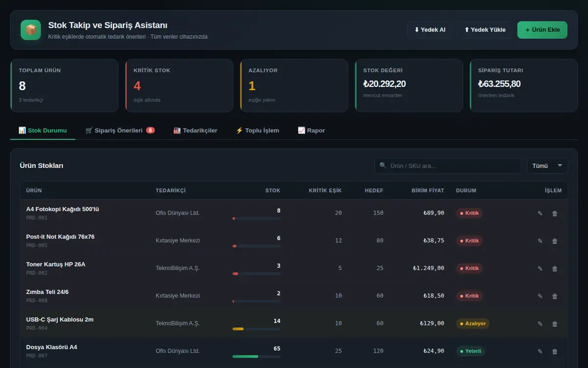Edit the Dosya Klasörü A4 product
Image resolution: width=588 pixels, height=368 pixels.
(x=540, y=351)
